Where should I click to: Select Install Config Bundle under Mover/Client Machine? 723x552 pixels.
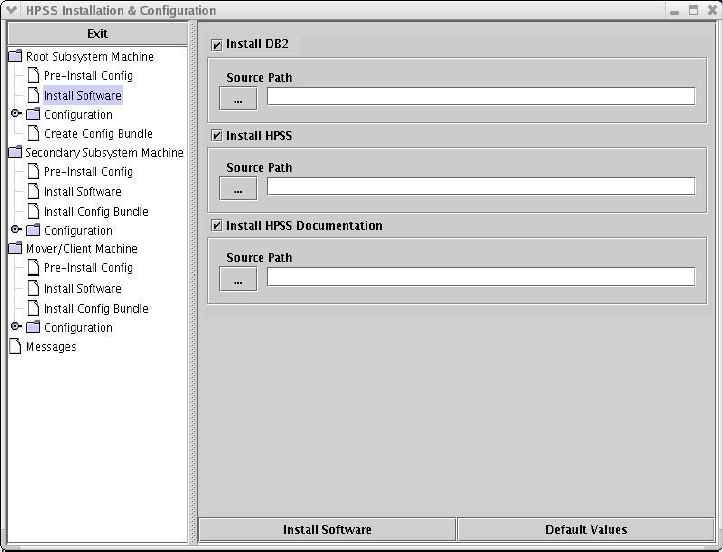[96, 309]
